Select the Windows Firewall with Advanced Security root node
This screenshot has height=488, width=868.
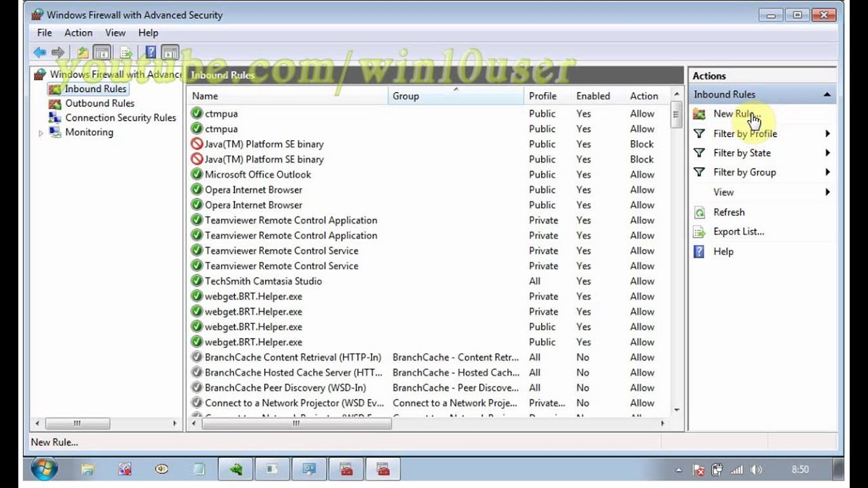115,75
